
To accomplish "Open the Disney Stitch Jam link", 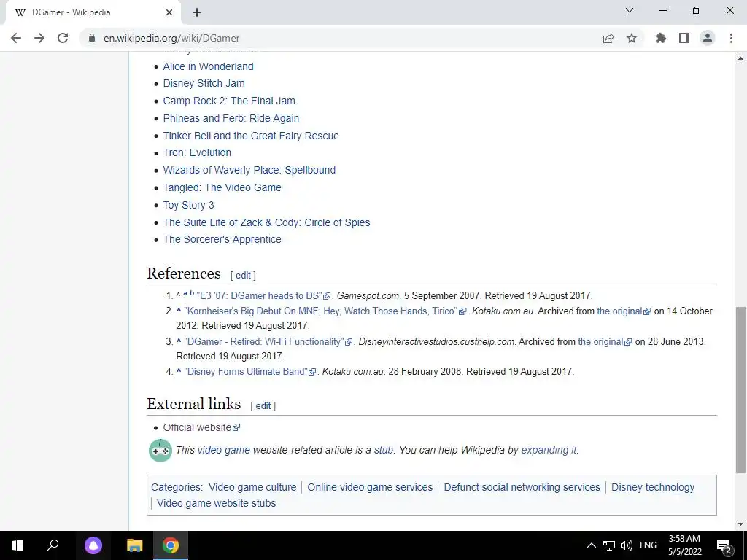I will [204, 83].
